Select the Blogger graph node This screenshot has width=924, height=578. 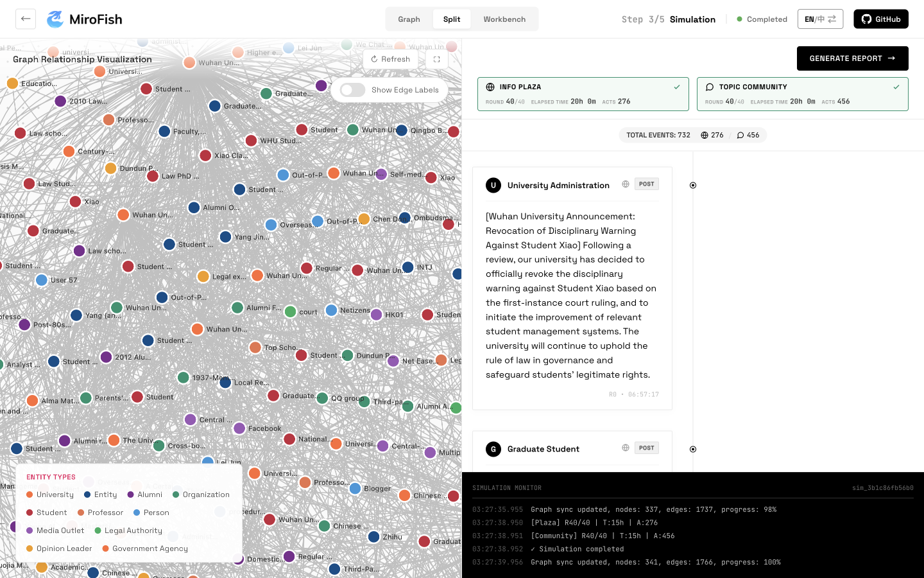pyautogui.click(x=355, y=489)
